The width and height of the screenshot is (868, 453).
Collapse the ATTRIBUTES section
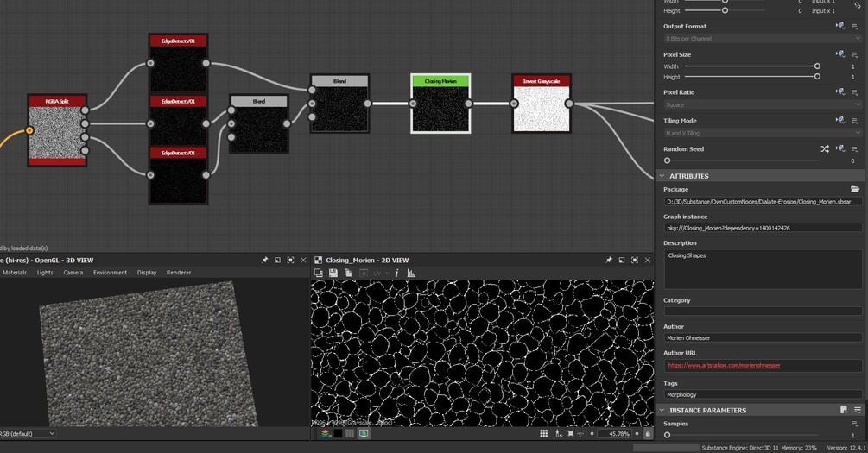pos(662,176)
